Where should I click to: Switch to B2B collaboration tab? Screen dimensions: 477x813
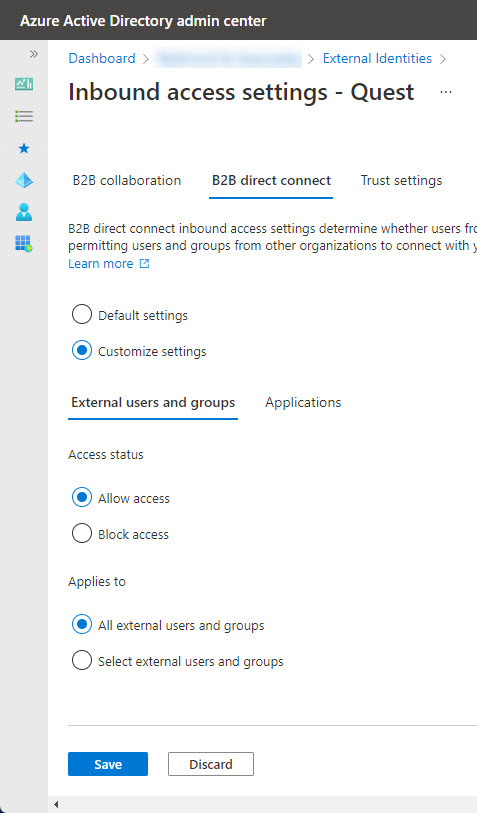click(127, 180)
